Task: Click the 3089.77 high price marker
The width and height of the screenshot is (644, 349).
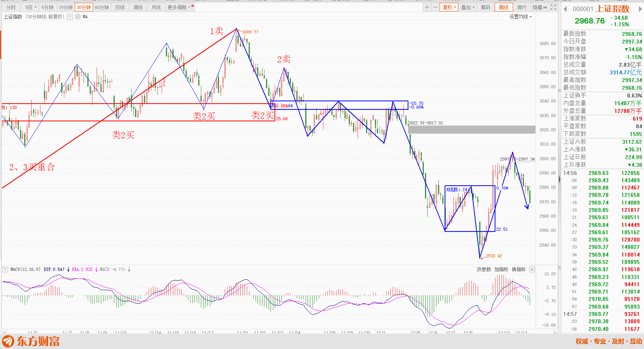Action: [250, 32]
